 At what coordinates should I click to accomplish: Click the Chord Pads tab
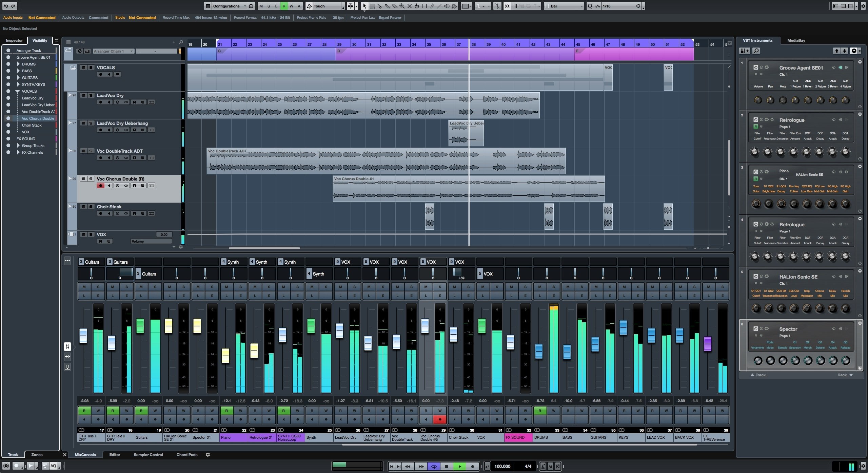[187, 454]
